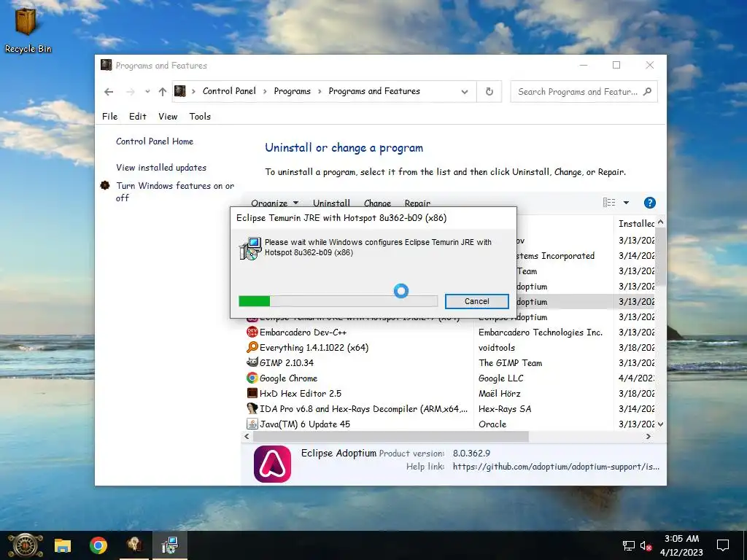Click the horizontal scrollbar left arrow

(247, 436)
